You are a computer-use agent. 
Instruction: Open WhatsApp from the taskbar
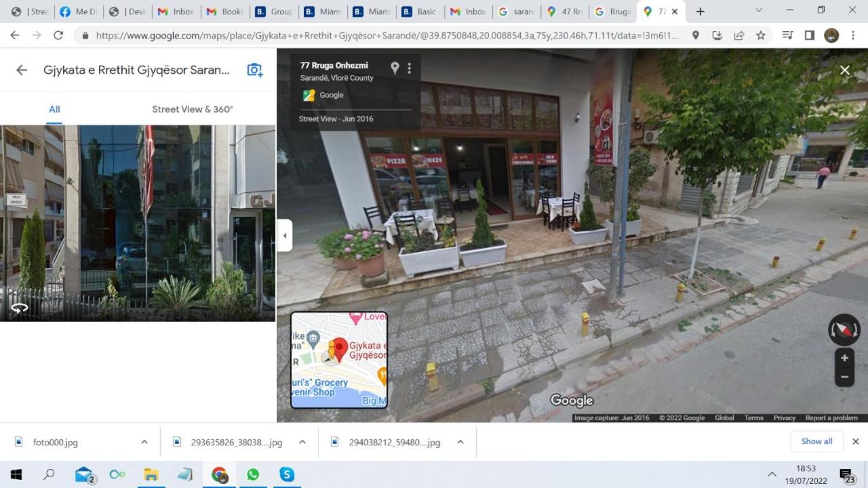point(253,474)
